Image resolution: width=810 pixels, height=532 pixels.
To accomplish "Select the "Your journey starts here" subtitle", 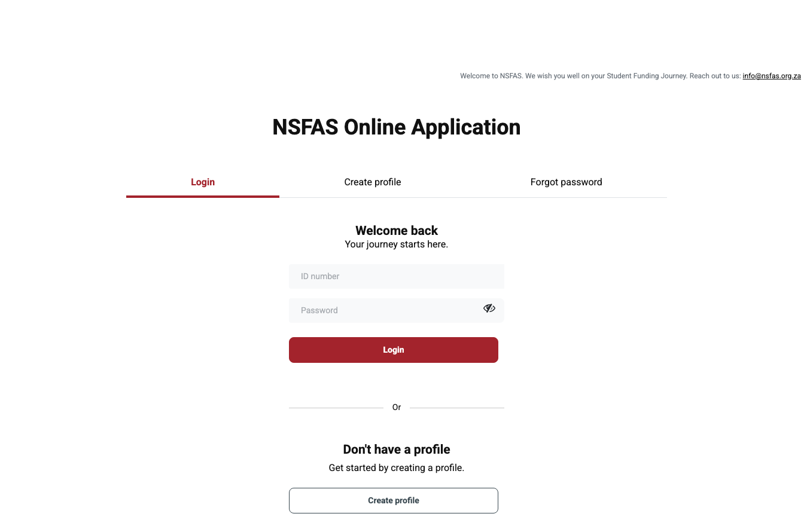I will click(396, 244).
